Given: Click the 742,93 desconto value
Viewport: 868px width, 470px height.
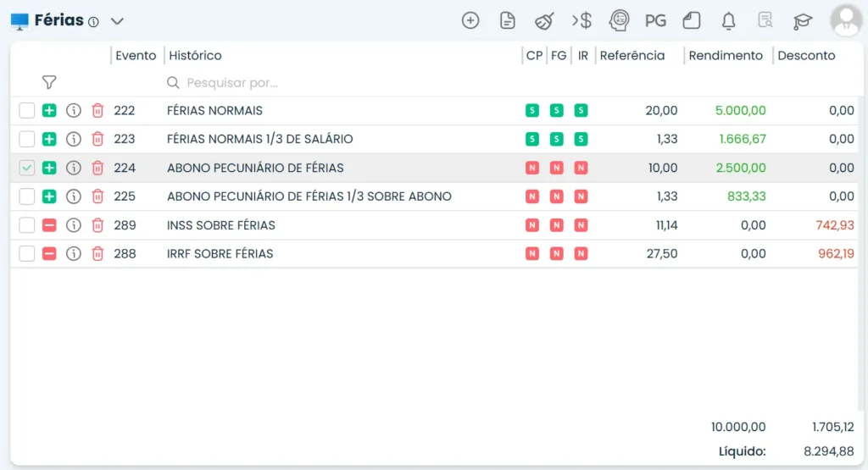Looking at the screenshot, I should pos(835,225).
